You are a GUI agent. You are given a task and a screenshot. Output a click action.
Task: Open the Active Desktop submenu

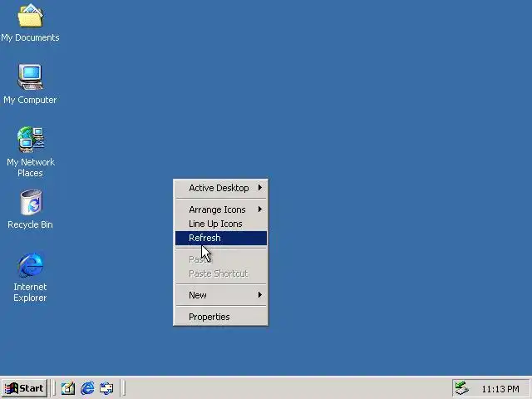coord(221,188)
